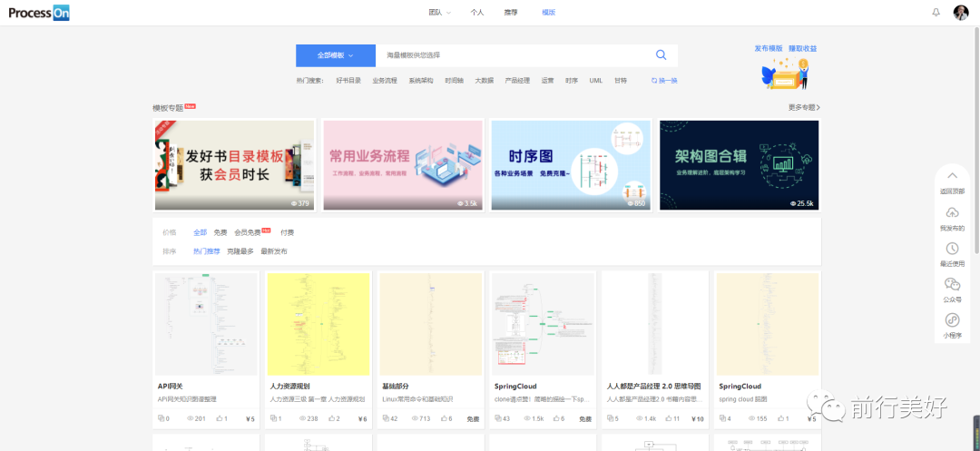Click hot search term 好书目录
980x451 pixels.
(348, 81)
